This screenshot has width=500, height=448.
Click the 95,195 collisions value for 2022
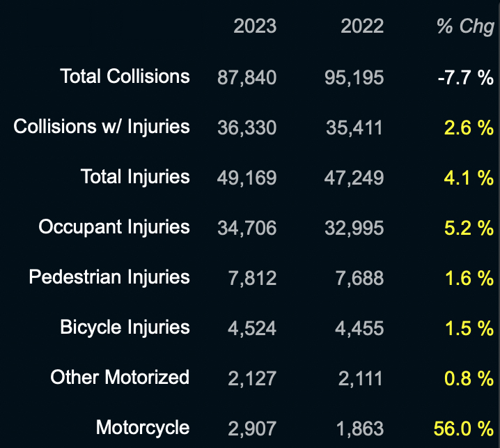[x=354, y=77]
